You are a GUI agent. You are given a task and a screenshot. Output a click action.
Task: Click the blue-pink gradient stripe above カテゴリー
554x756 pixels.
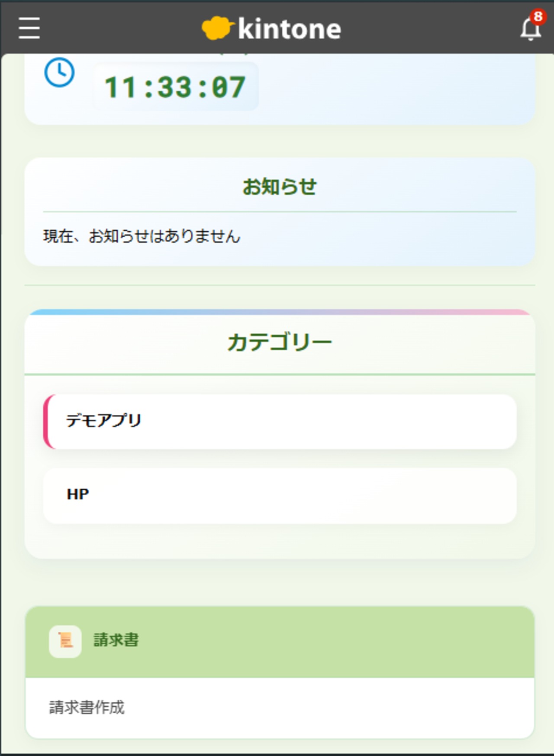(280, 312)
